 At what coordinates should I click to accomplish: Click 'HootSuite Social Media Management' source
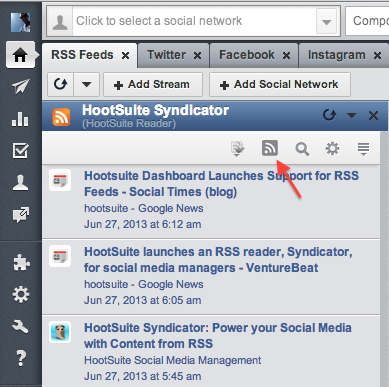coord(173,360)
